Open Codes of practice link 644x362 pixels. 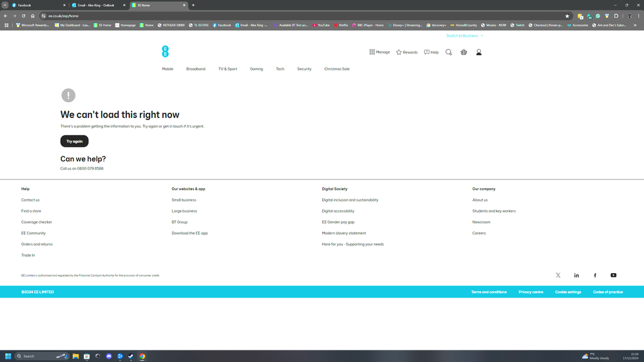tap(608, 292)
